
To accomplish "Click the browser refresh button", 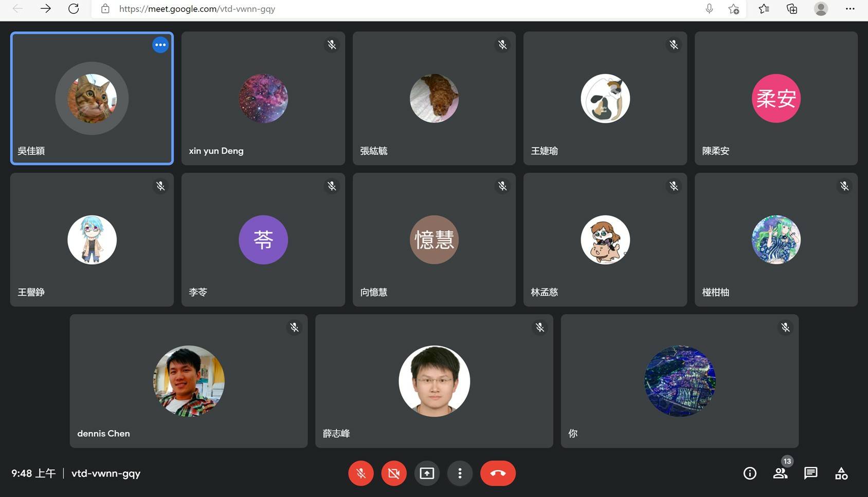I will [x=74, y=9].
